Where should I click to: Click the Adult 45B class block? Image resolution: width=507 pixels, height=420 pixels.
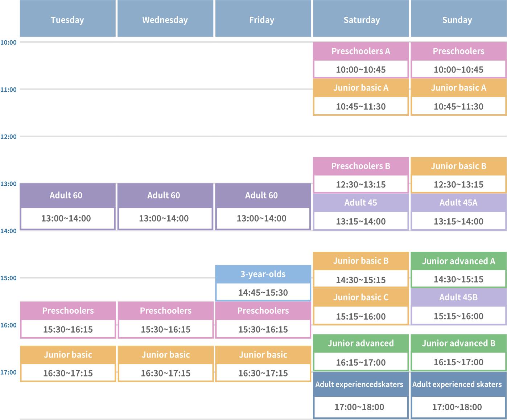458,306
